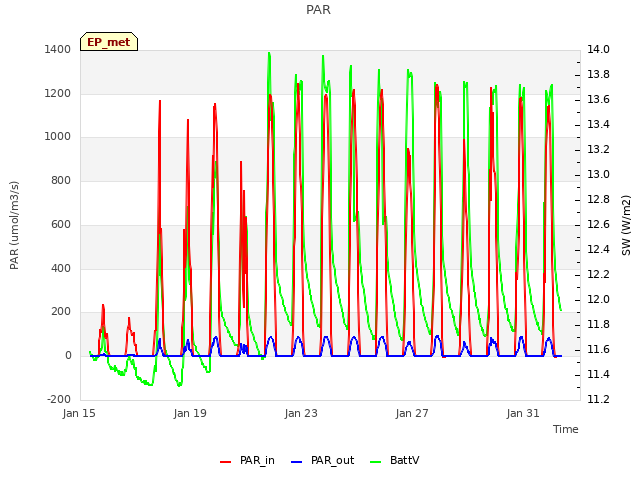Screen dimensions: 640x480
Task: Click the Jan 15 tick label
Action: point(79,413)
